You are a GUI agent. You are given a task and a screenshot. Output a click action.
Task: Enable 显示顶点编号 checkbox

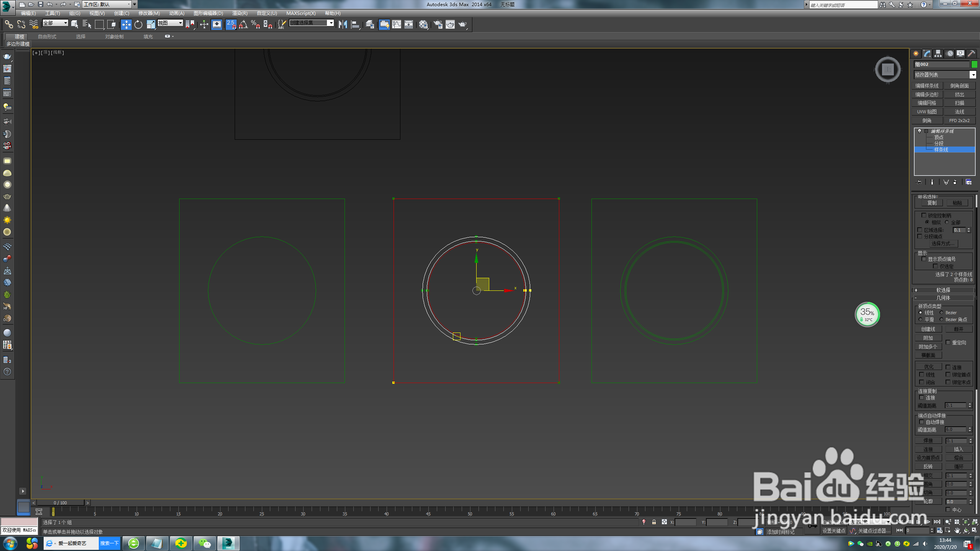[x=924, y=259]
